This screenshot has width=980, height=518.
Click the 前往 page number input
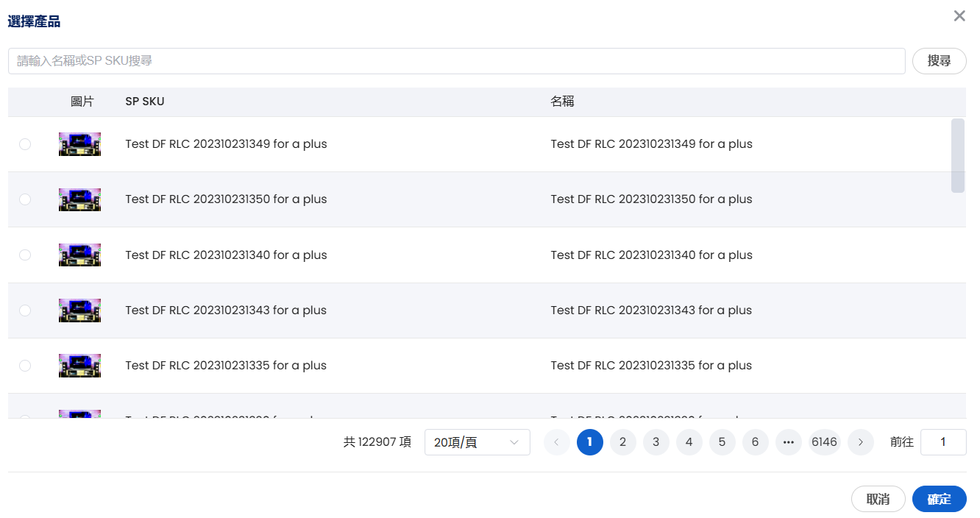(943, 442)
